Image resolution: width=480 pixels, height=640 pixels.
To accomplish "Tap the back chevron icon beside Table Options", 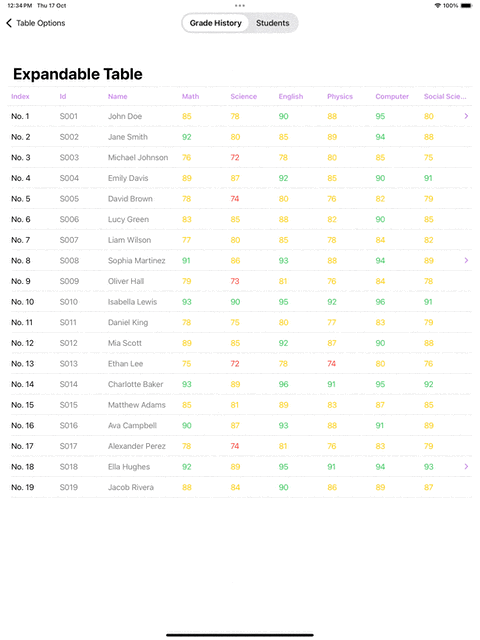I will [x=9, y=23].
